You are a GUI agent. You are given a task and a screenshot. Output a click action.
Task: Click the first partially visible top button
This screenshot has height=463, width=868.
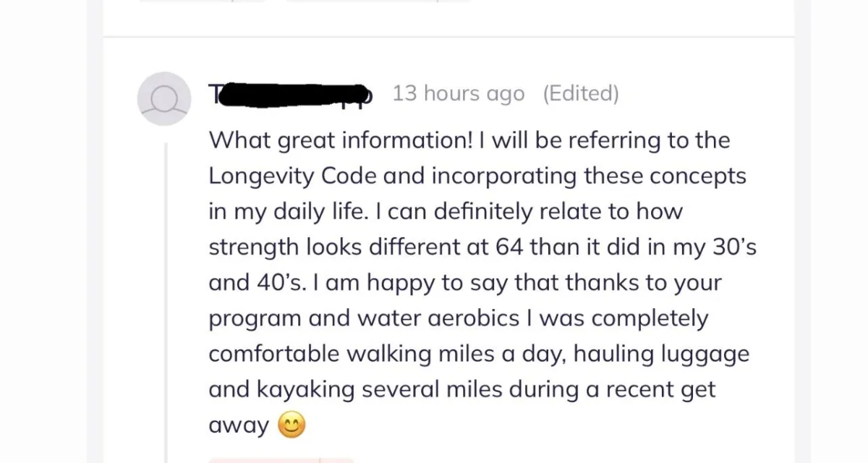[x=203, y=1]
